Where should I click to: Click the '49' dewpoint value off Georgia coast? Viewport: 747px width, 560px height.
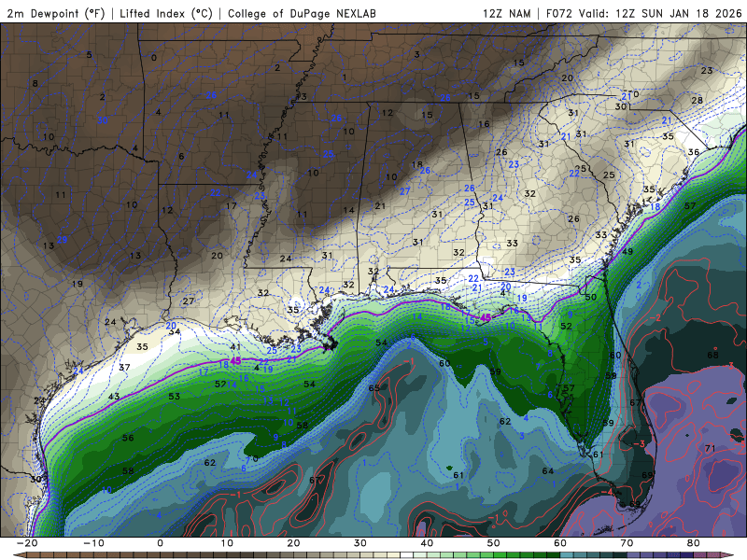click(x=627, y=251)
